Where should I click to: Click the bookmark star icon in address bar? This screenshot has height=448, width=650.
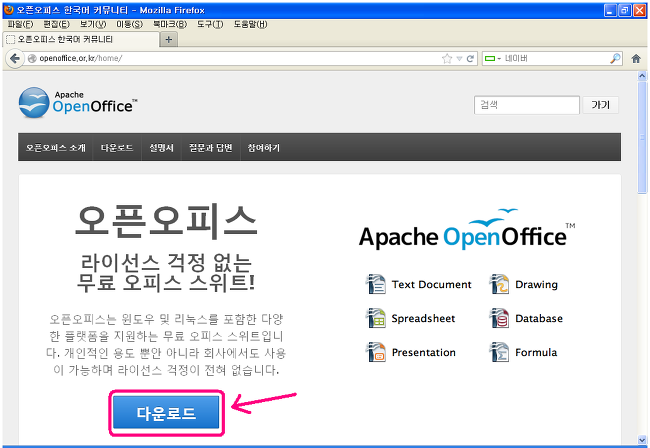(x=446, y=58)
